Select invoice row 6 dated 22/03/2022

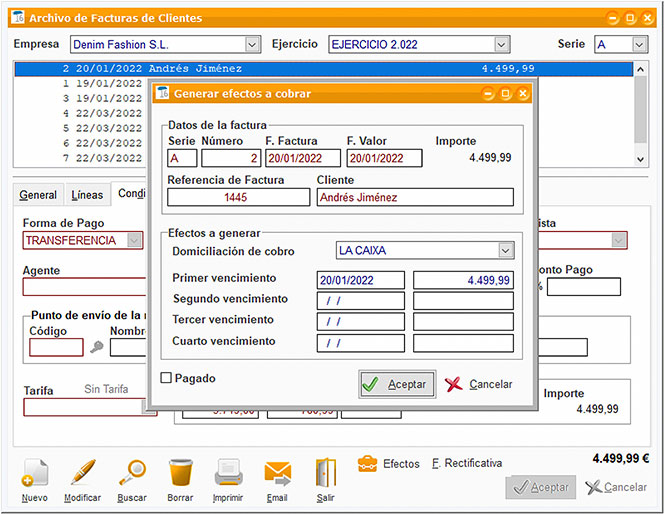[80, 143]
